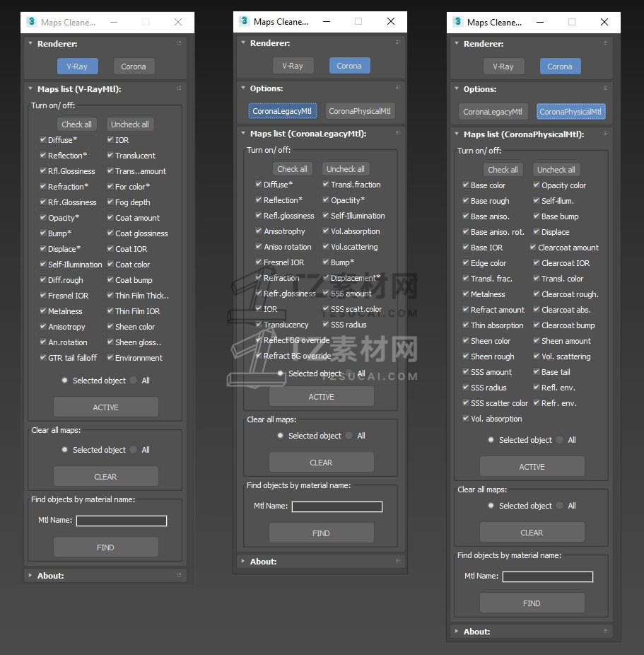Click Check all in the V-Ray window
The height and width of the screenshot is (655, 644).
point(77,124)
